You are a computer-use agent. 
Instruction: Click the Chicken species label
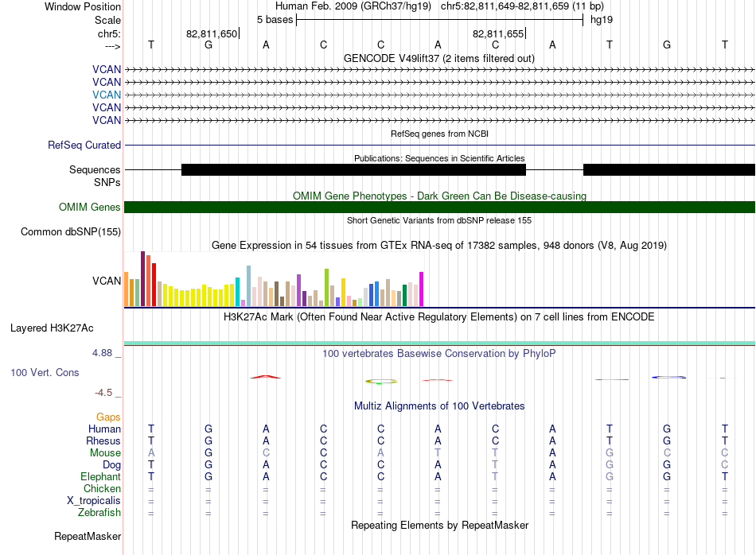[x=102, y=488]
